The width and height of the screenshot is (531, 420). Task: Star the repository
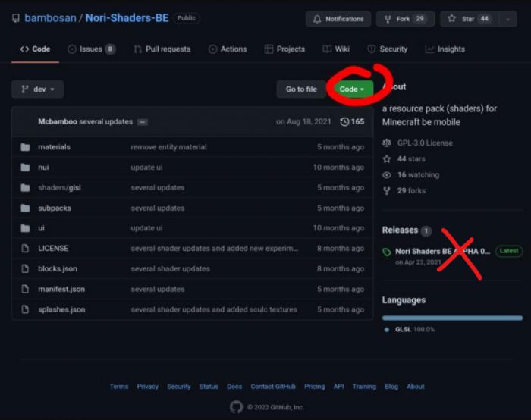[x=470, y=19]
